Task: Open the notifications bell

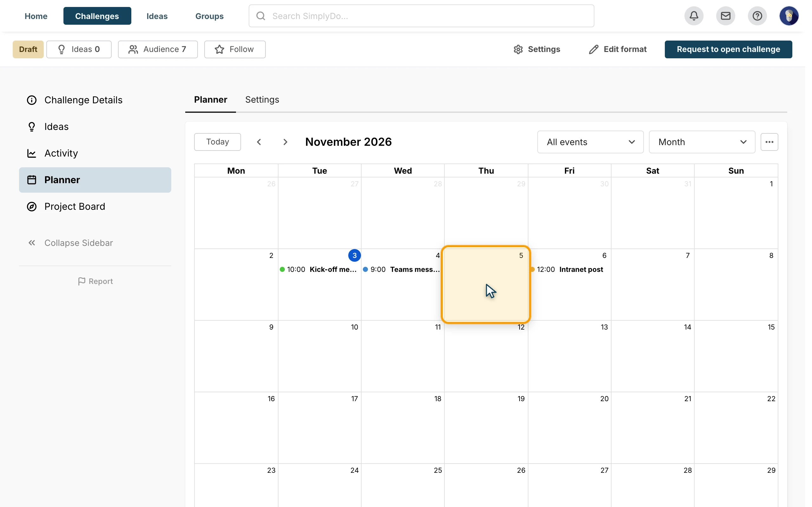Action: 694,16
